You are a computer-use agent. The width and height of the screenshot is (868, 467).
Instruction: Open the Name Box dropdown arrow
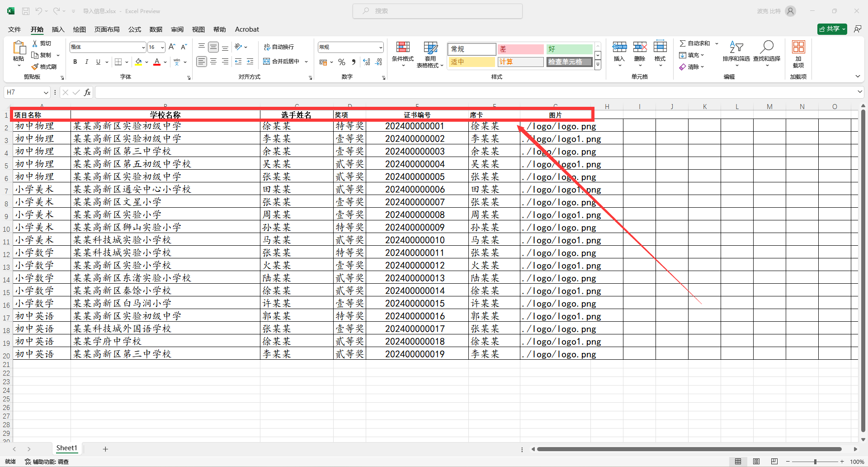click(46, 93)
